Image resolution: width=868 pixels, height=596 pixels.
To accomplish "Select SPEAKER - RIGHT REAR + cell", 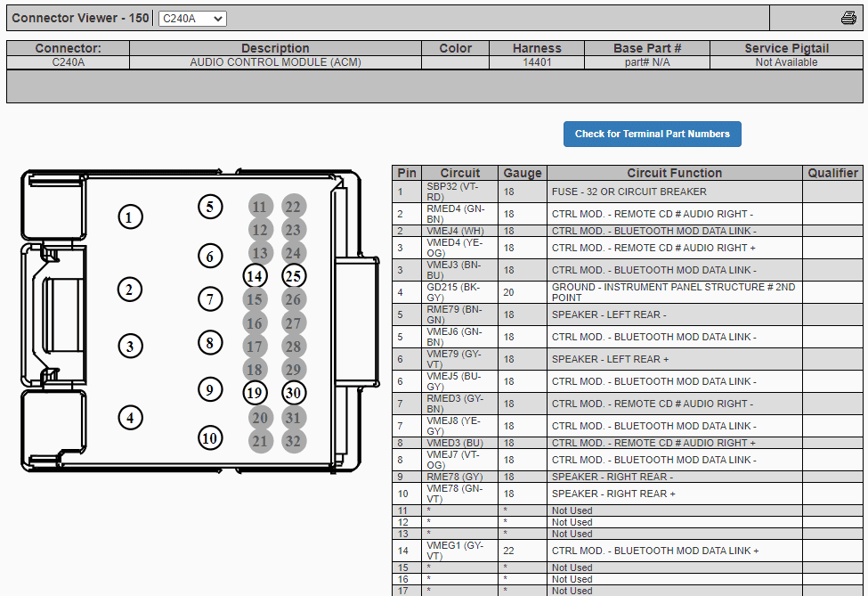I will click(674, 494).
